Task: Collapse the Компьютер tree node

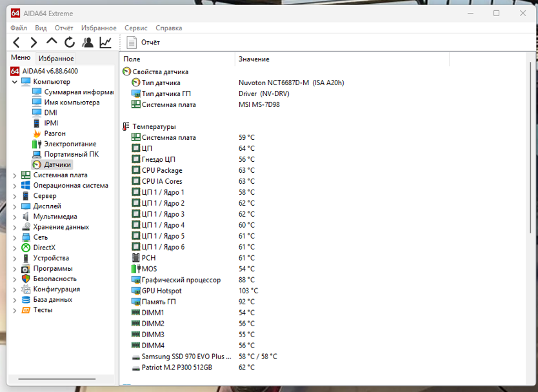Action: point(14,82)
